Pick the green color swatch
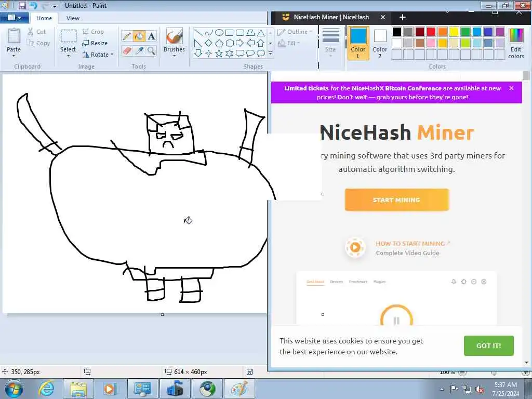The image size is (532, 399). point(465,32)
